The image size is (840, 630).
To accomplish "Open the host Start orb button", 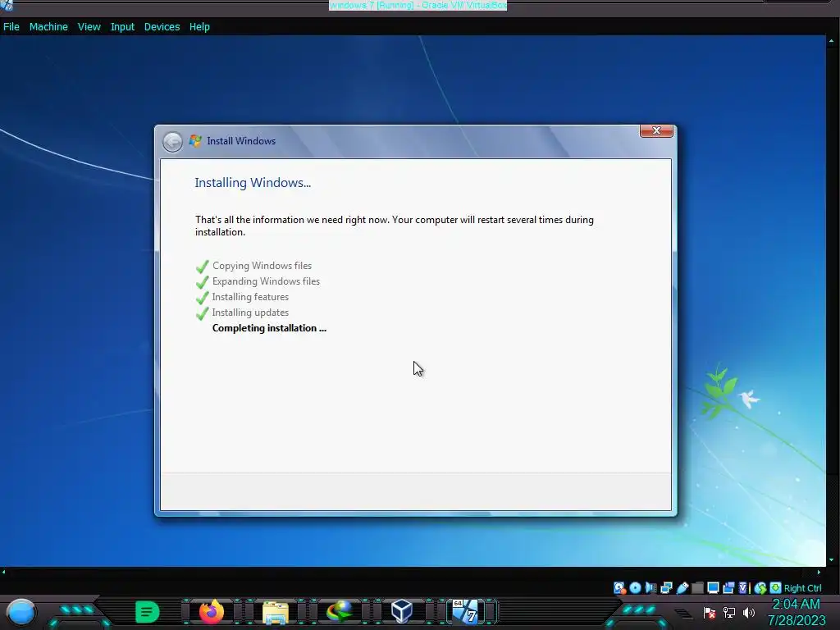I will click(x=21, y=612).
